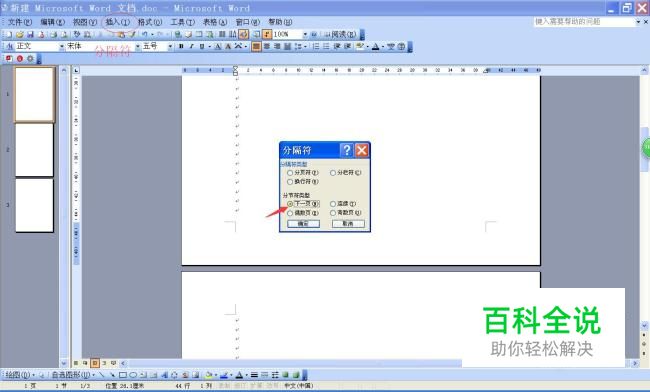
Task: Click the fill color bucket in drawing toolbar
Action: click(x=209, y=375)
